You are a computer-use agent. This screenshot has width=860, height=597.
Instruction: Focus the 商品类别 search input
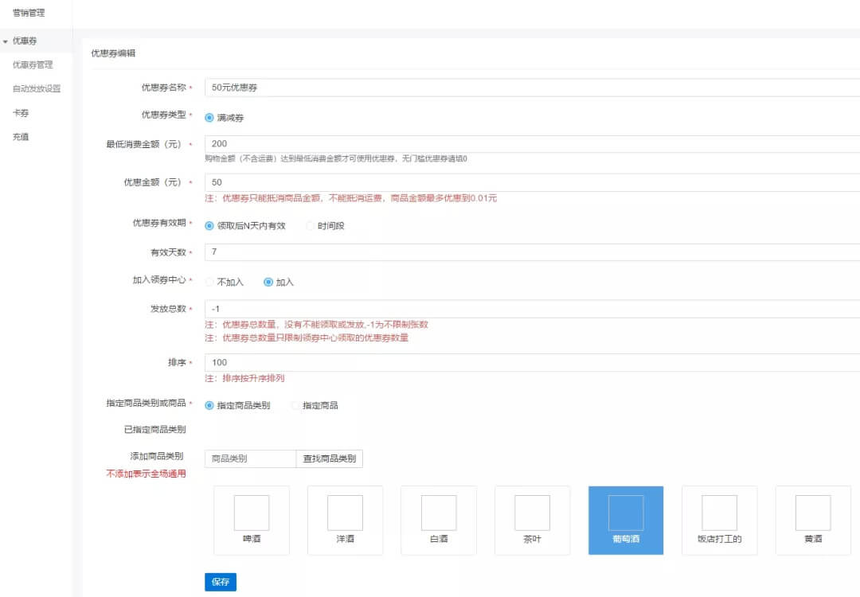pyautogui.click(x=250, y=459)
